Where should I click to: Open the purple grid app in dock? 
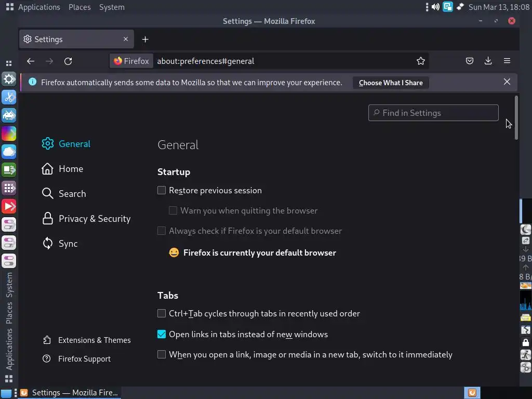9,188
